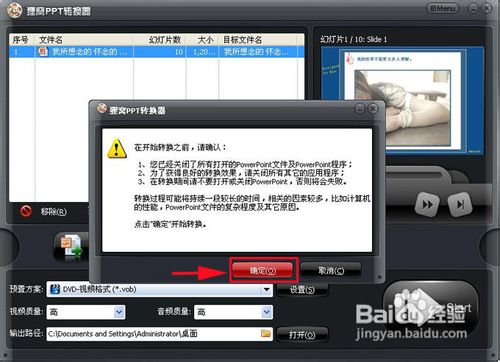Click the 设置(S) settings button

coord(302,289)
